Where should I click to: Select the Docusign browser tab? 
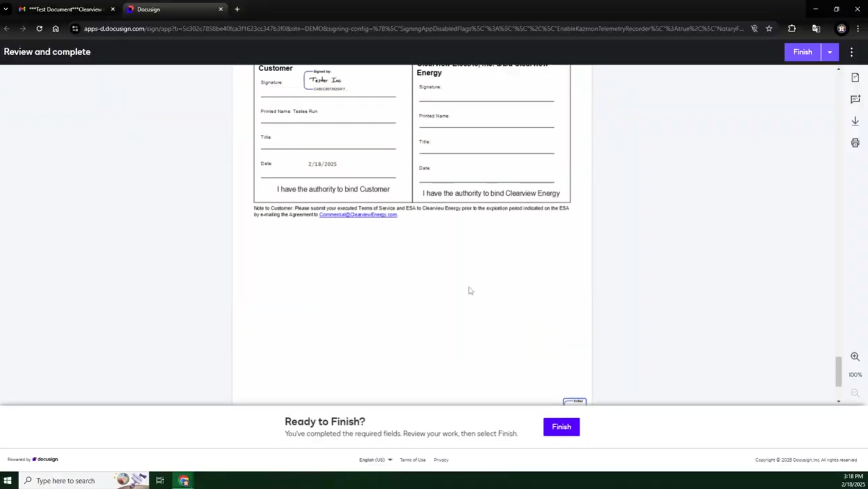(174, 9)
